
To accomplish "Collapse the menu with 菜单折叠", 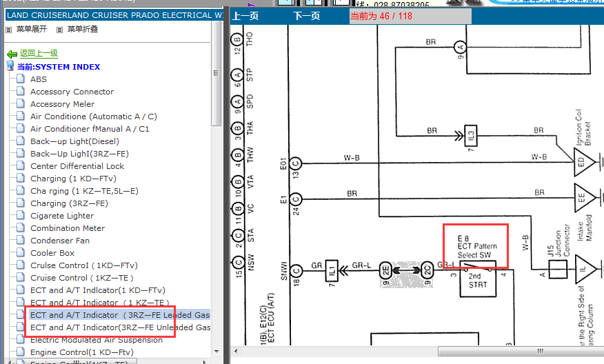I will tap(83, 29).
